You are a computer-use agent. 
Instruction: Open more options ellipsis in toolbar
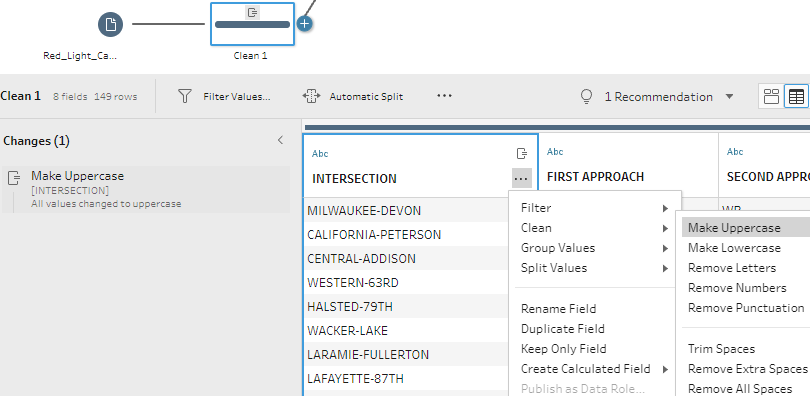[444, 96]
